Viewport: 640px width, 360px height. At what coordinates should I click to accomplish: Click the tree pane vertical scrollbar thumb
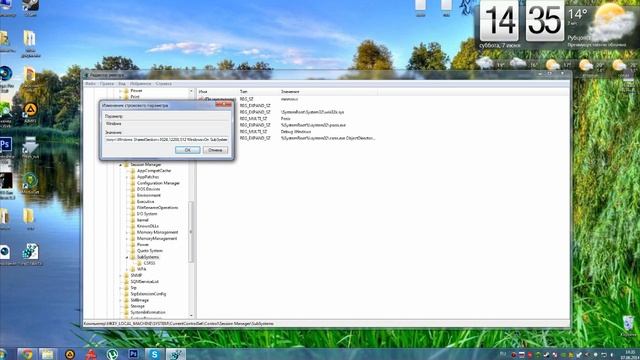click(191, 231)
